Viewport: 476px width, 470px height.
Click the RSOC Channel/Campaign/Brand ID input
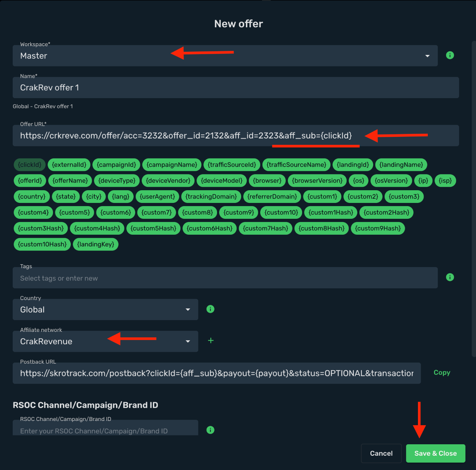click(105, 428)
